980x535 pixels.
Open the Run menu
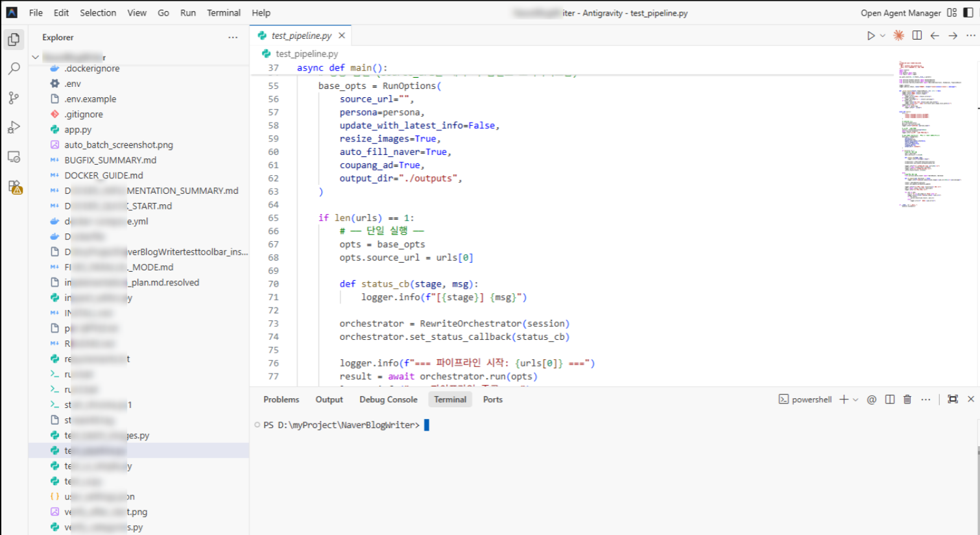[188, 12]
